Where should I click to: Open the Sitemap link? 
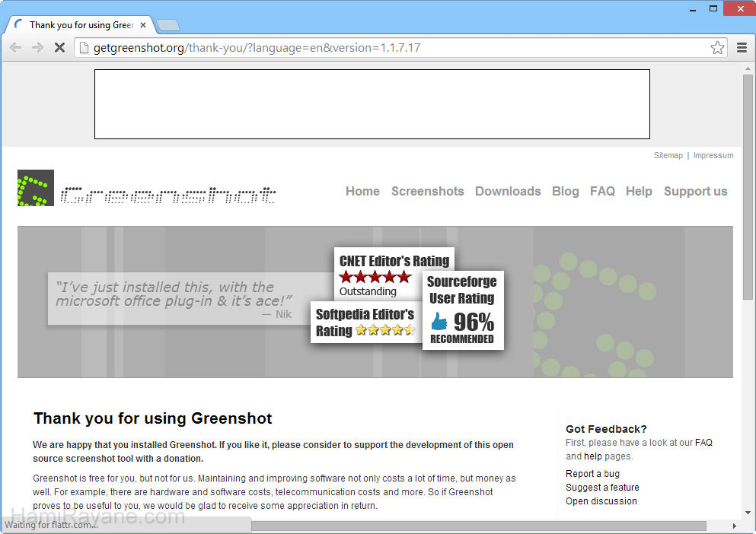(x=668, y=155)
